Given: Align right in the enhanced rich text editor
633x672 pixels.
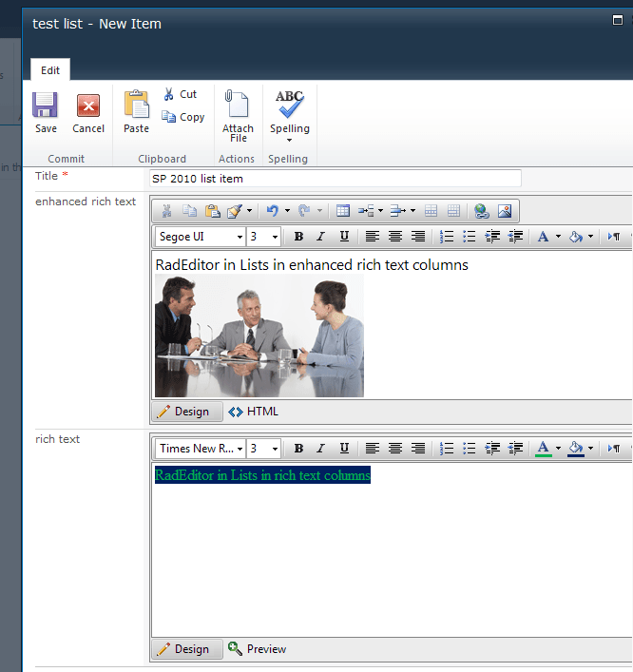Looking at the screenshot, I should (x=418, y=237).
